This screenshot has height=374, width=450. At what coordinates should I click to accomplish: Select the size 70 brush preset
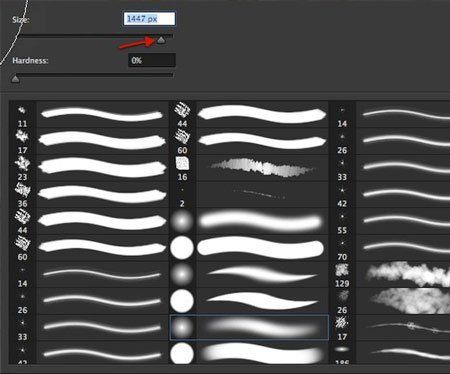390,248
